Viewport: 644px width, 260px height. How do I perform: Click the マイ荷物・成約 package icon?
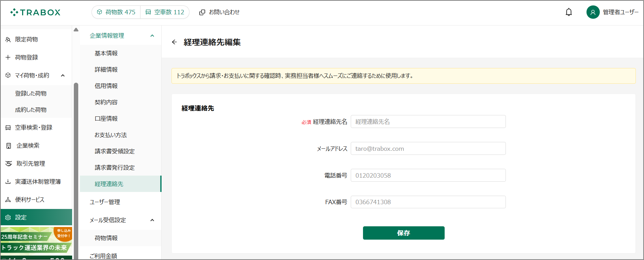(x=8, y=75)
